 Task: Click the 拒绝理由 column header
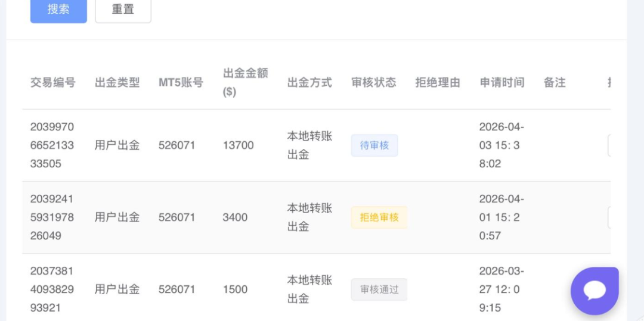438,82
